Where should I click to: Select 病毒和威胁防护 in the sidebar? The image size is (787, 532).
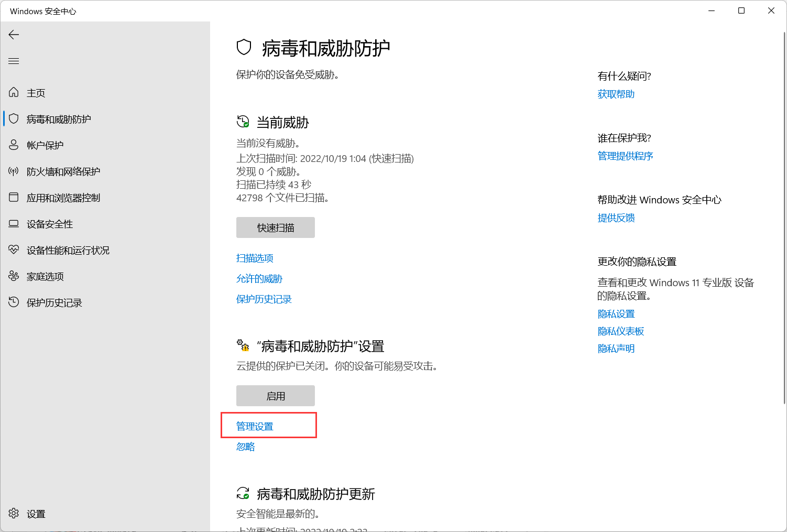click(59, 120)
